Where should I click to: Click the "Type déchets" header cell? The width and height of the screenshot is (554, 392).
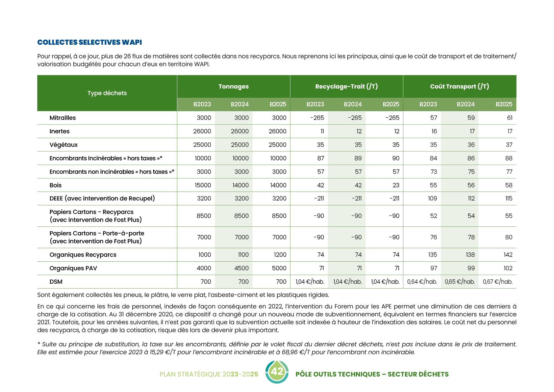(107, 93)
